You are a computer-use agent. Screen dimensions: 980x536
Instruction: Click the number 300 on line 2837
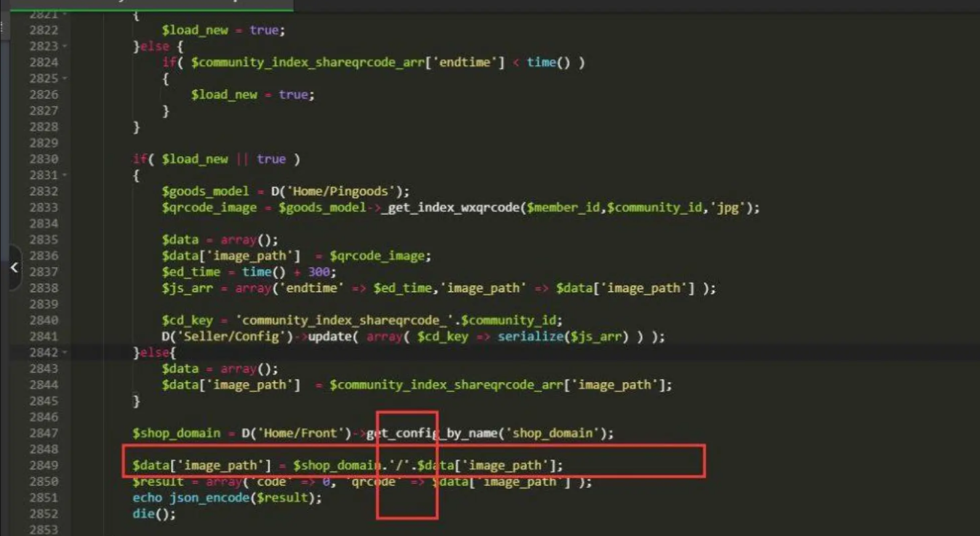[319, 272]
